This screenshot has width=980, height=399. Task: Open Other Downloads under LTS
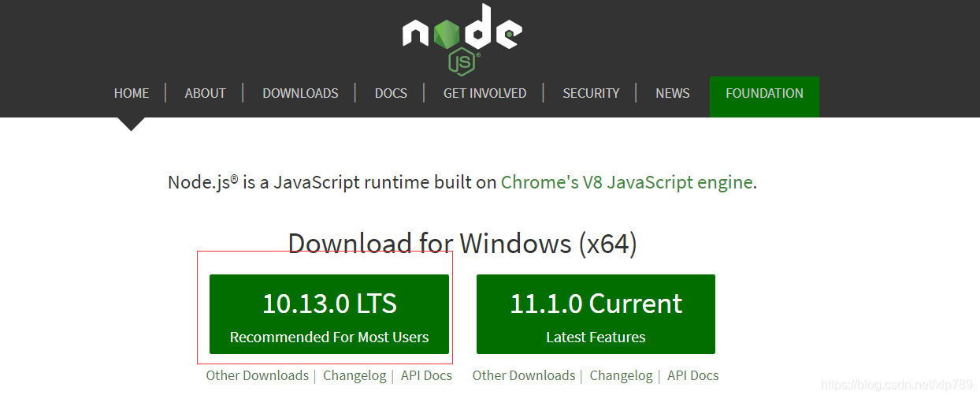[x=258, y=375]
